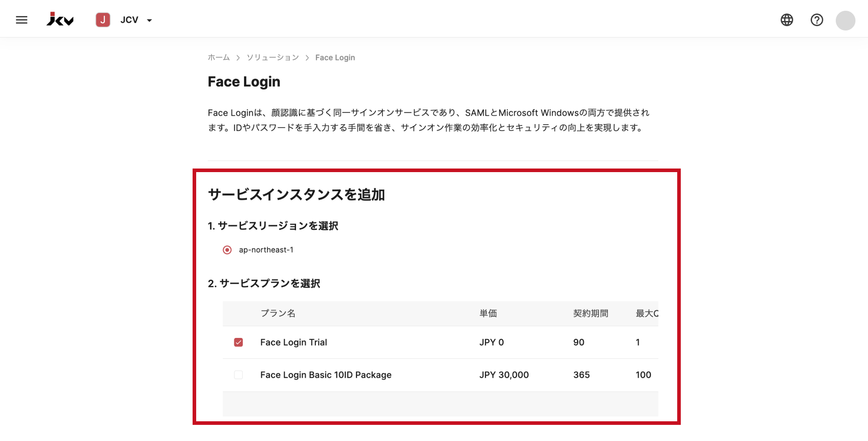Viewport: 868px width, 441px height.
Task: Click the Face Login page heading
Action: 244,82
